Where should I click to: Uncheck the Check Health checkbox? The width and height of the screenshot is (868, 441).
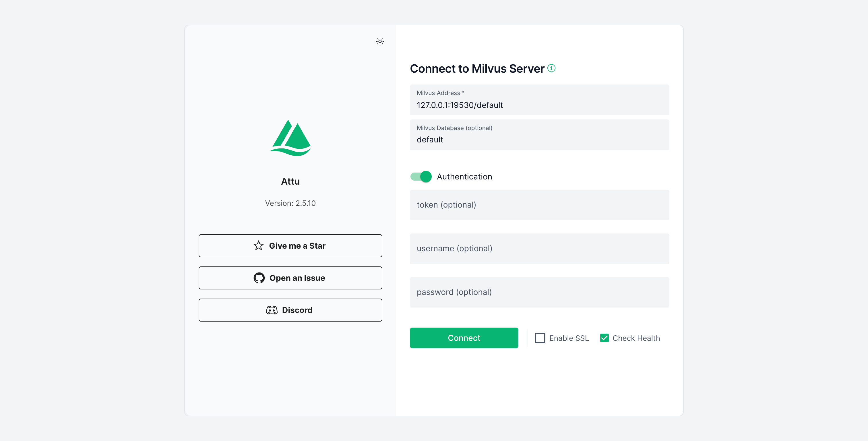pyautogui.click(x=604, y=338)
